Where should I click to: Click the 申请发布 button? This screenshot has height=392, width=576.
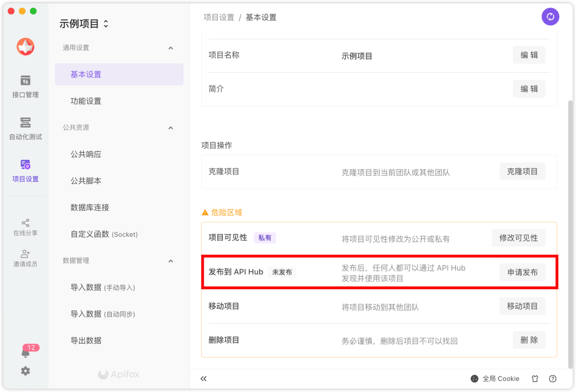tap(522, 273)
